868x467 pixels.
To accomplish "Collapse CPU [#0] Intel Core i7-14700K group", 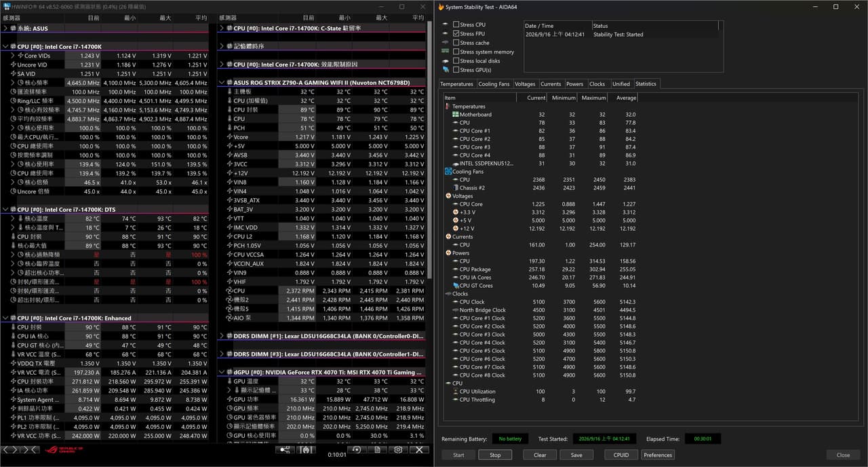I will click(5, 47).
